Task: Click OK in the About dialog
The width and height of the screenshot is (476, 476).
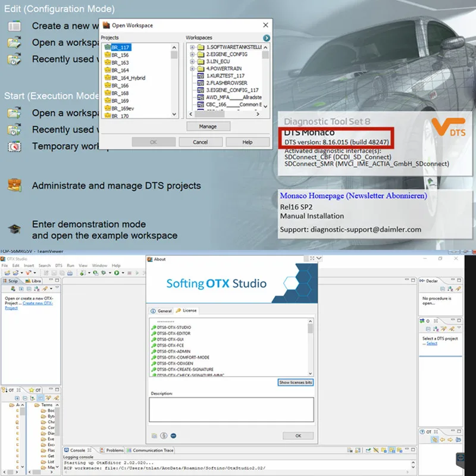Action: click(298, 436)
